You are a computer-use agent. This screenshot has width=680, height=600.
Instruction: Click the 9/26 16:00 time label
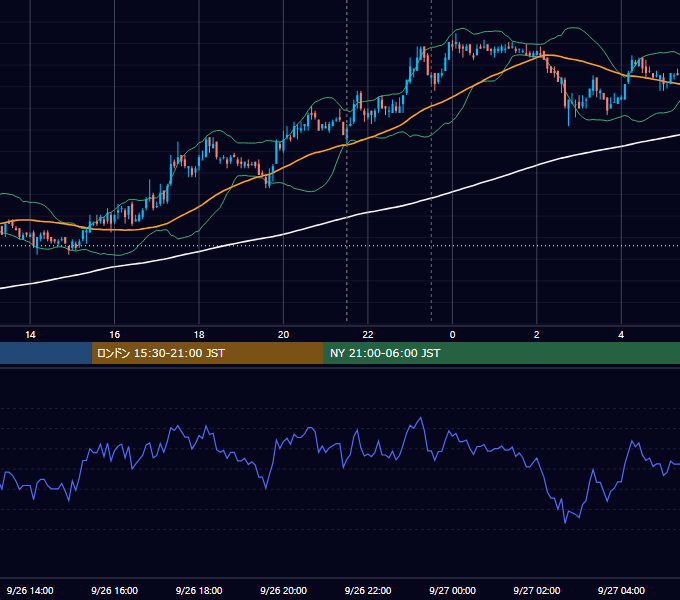pos(114,590)
